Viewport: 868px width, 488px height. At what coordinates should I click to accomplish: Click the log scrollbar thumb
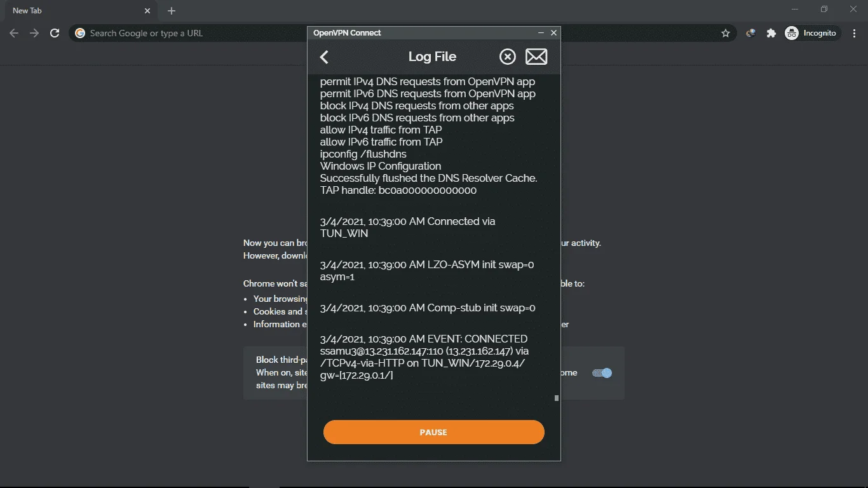coord(557,398)
